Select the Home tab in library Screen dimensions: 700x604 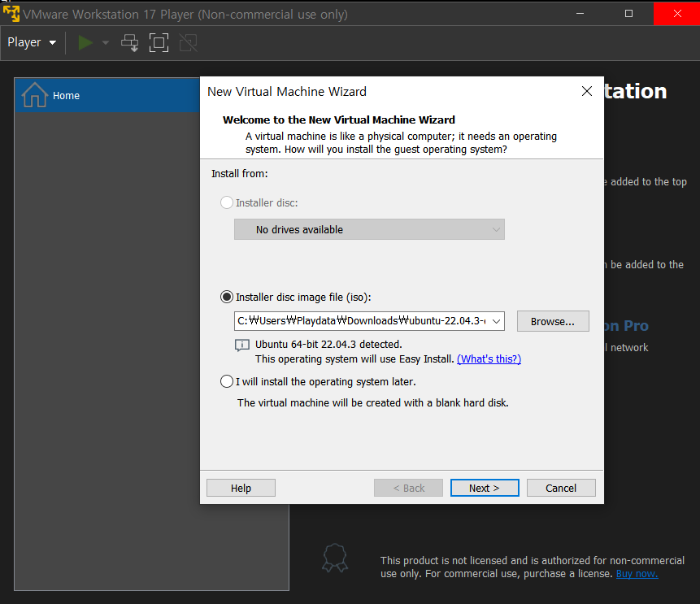click(107, 95)
